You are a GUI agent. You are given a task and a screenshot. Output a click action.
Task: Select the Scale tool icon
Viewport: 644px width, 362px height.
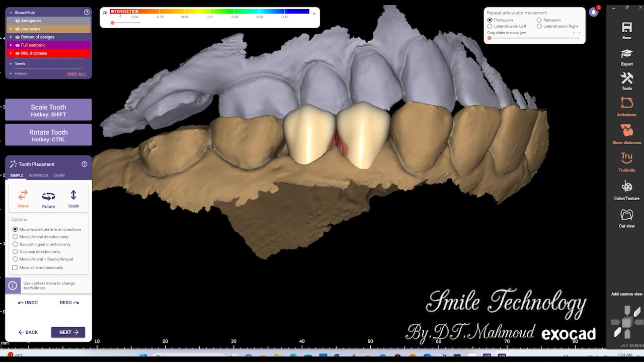[73, 195]
